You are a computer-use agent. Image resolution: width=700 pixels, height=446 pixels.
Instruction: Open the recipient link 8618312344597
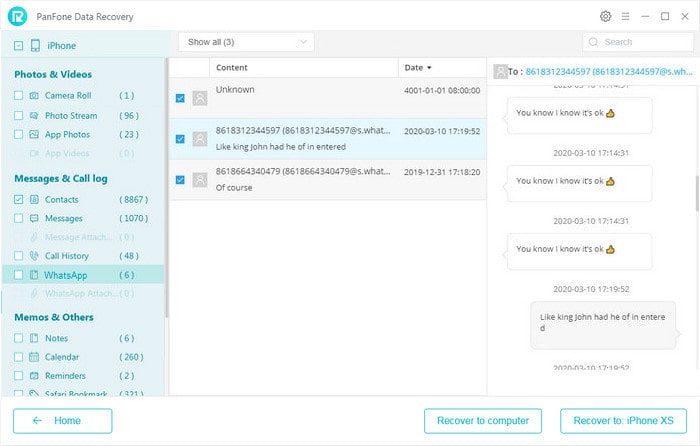[609, 71]
